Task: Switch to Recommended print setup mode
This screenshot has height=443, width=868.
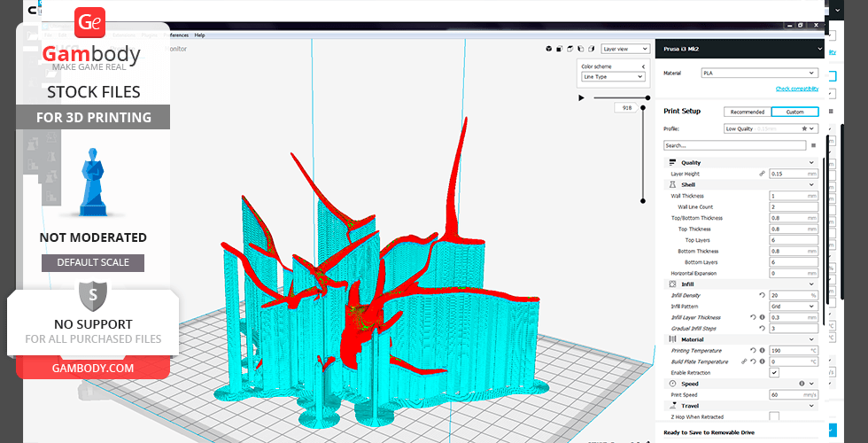Action: (x=747, y=112)
